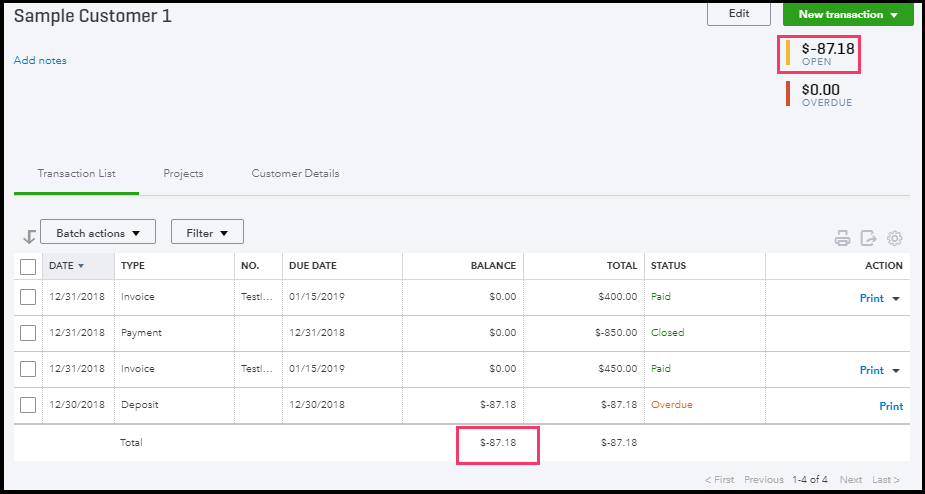Go to Last page link
The height and width of the screenshot is (494, 925).
point(886,480)
